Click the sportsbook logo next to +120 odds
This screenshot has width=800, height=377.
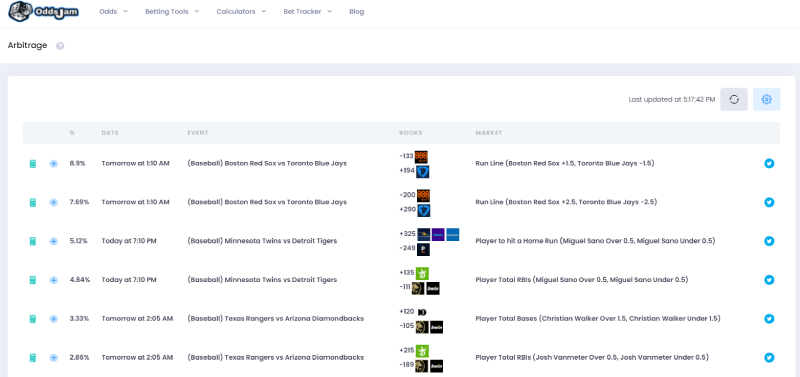(422, 312)
